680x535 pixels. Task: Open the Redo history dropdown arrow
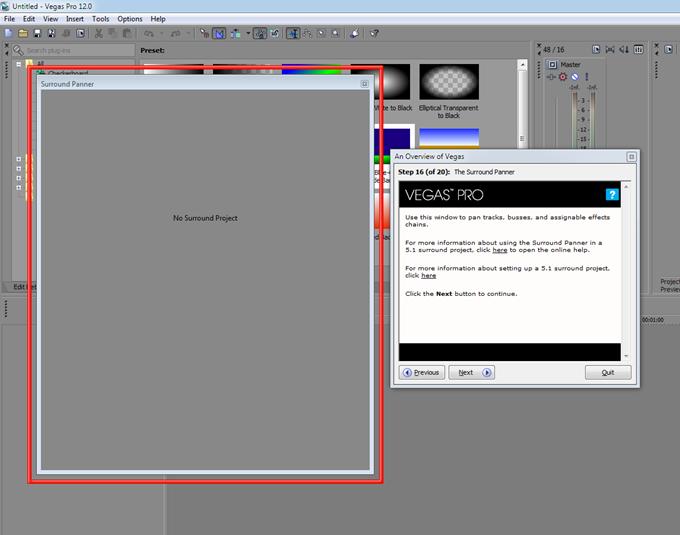pyautogui.click(x=188, y=33)
